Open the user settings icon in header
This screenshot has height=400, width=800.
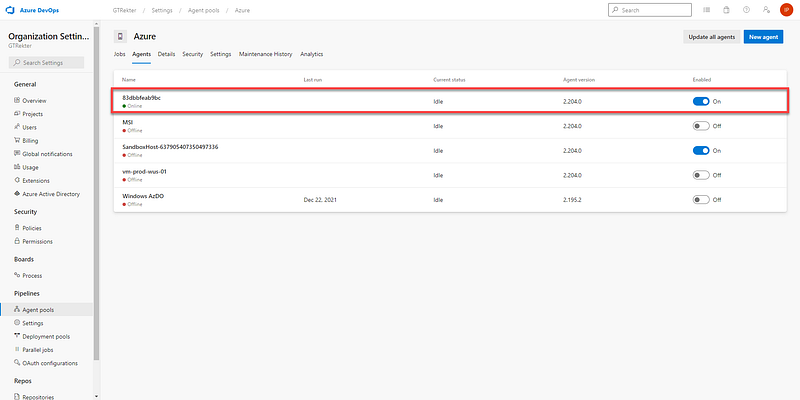point(766,10)
